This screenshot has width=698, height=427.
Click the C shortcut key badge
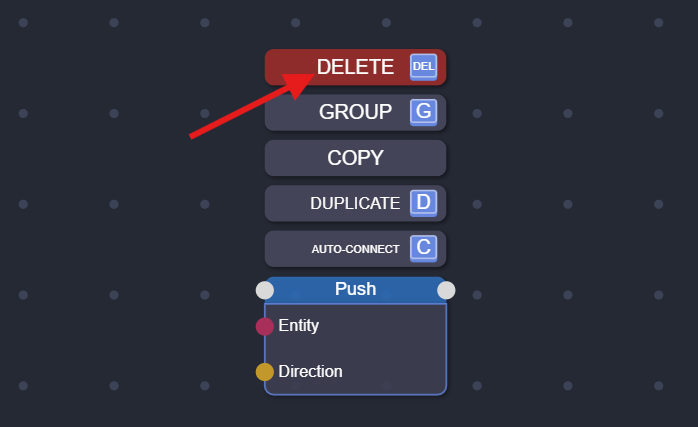pyautogui.click(x=423, y=248)
